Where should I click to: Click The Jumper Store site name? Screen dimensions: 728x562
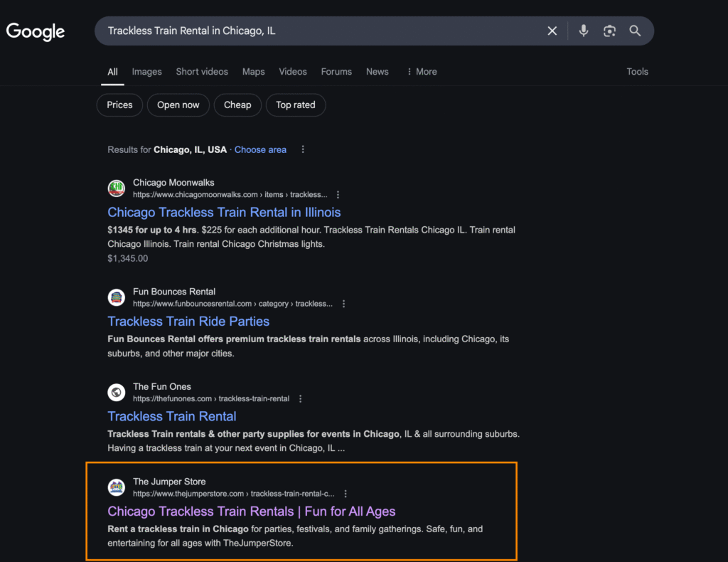pyautogui.click(x=169, y=482)
